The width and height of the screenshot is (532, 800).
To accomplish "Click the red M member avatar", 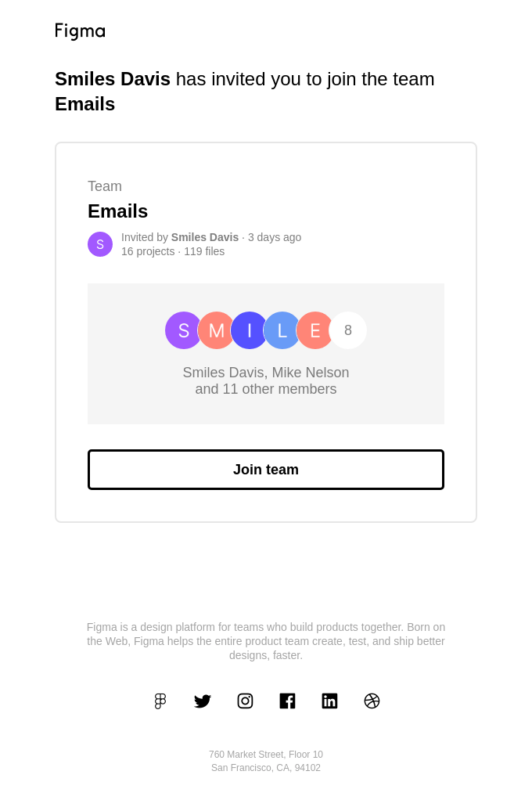I will (216, 330).
